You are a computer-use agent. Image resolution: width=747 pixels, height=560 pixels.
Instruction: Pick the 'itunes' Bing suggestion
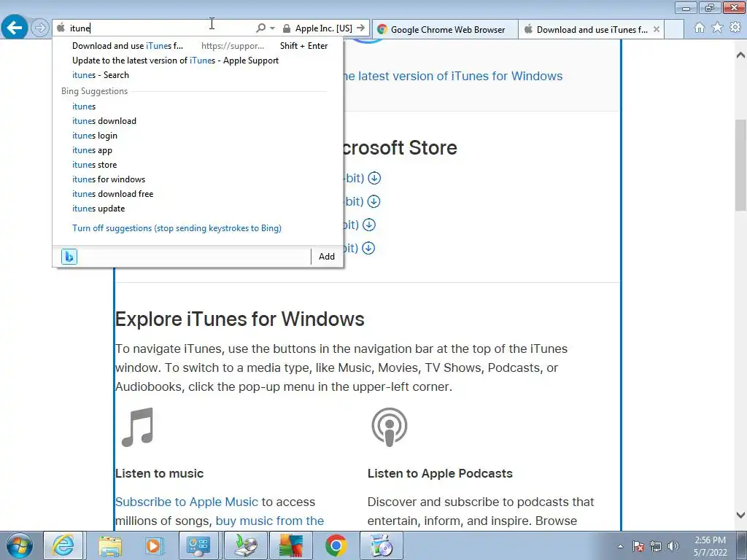tap(197, 106)
